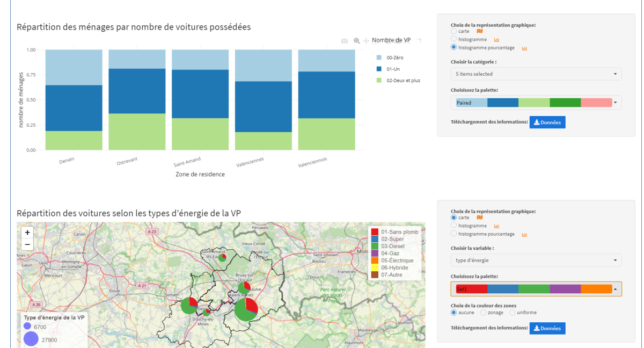This screenshot has width=644, height=348.
Task: Click the bar chart icon beside 'histogramme' in the bottom panel
Action: pyautogui.click(x=496, y=226)
